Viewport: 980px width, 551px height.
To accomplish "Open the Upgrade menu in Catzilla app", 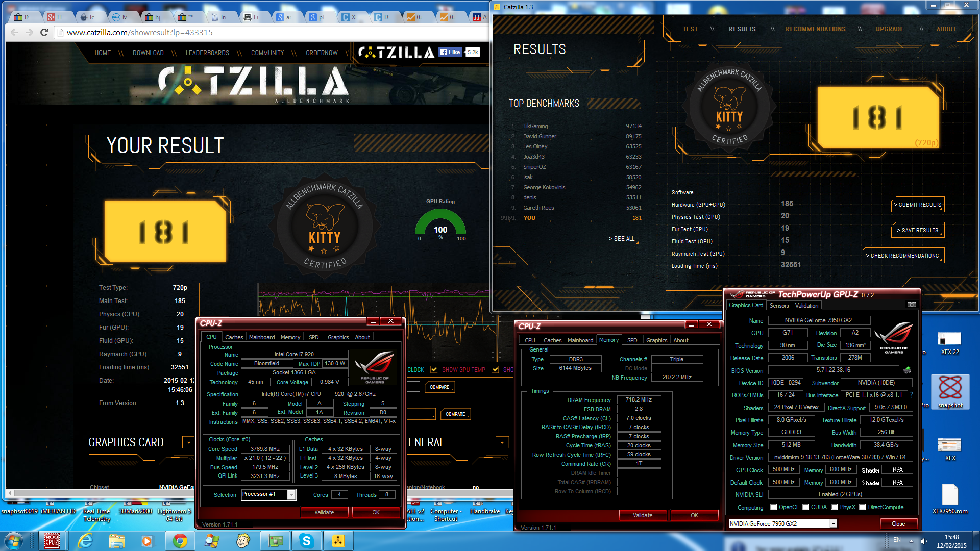I will click(890, 29).
